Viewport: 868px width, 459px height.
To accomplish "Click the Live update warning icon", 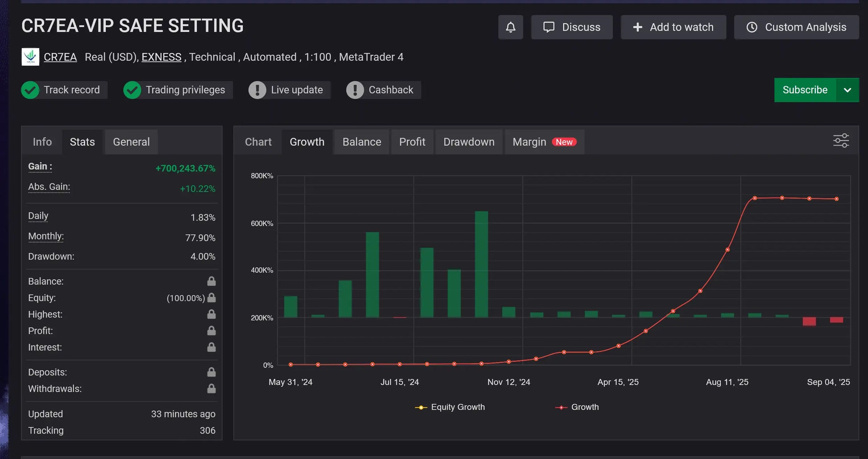I will (257, 90).
